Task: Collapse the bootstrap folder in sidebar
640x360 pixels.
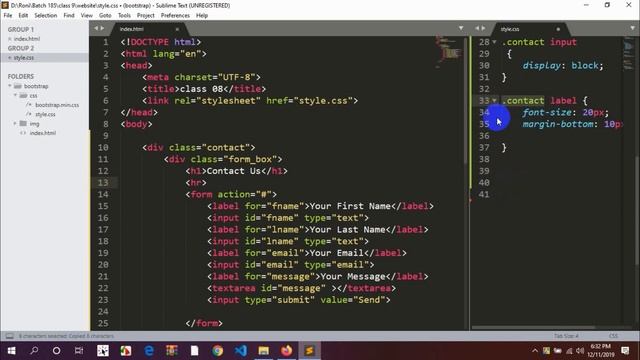Action: click(x=10, y=86)
